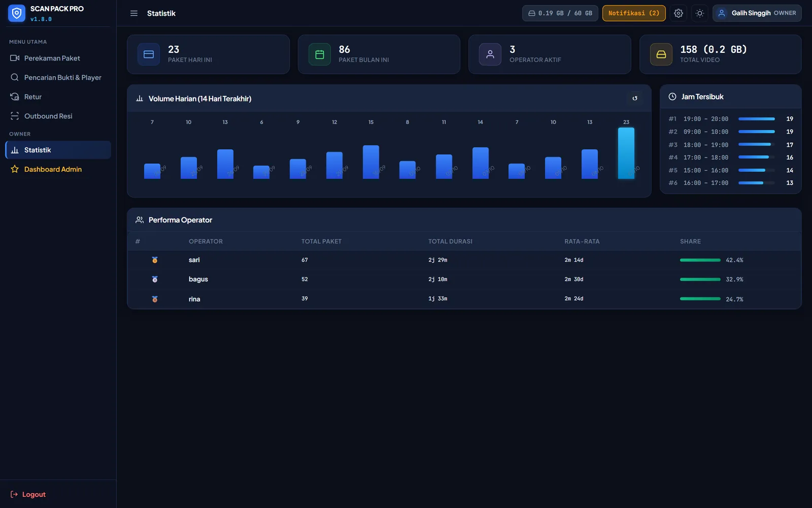Open the Retur menu item
Viewport: 812px width, 508px height.
point(58,97)
